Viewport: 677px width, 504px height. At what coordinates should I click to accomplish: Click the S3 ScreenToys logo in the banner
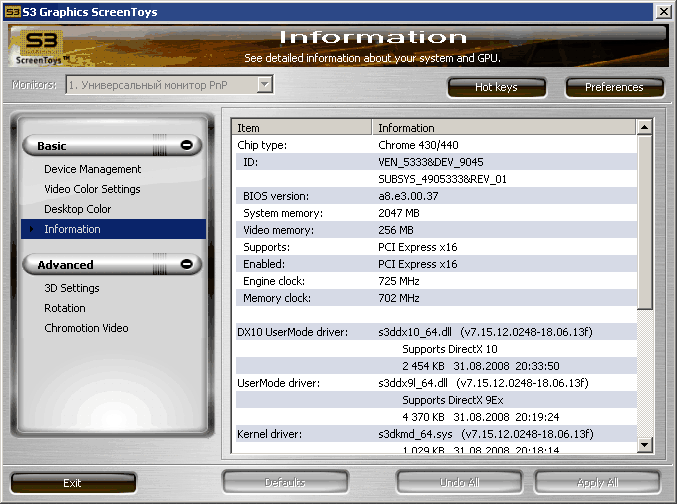(41, 47)
